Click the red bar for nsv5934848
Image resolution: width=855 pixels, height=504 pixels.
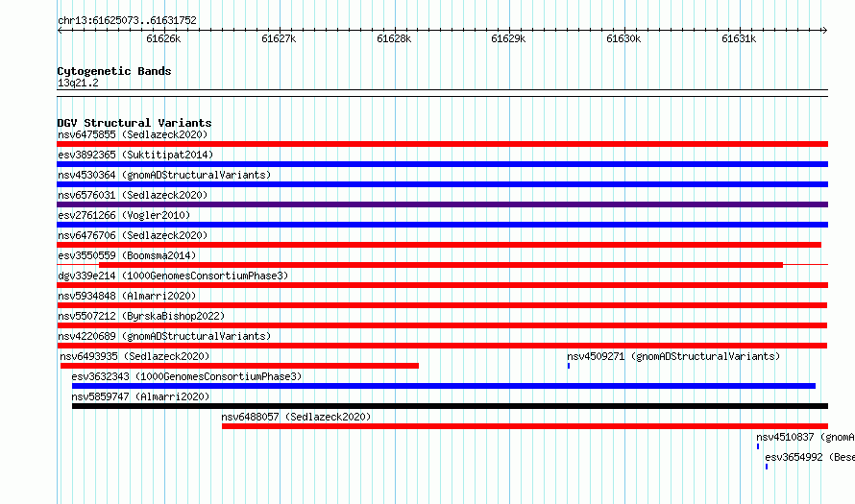click(x=442, y=305)
